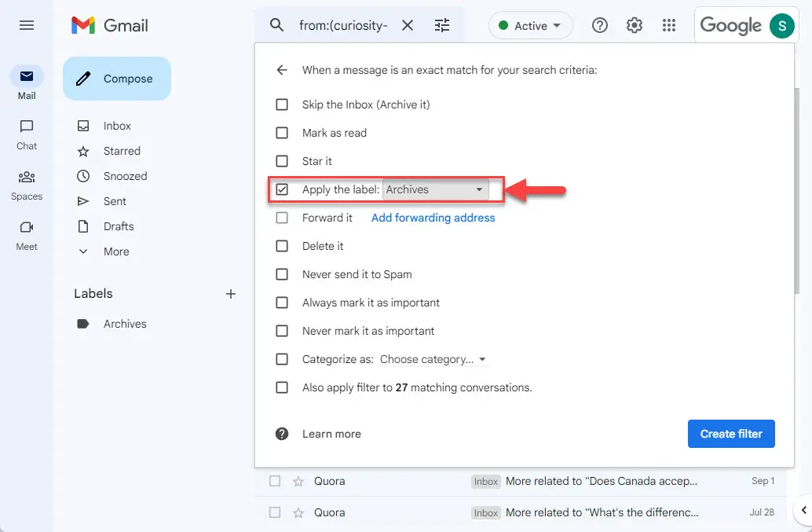Open the main menu hamburger icon
812x532 pixels.
tap(27, 25)
